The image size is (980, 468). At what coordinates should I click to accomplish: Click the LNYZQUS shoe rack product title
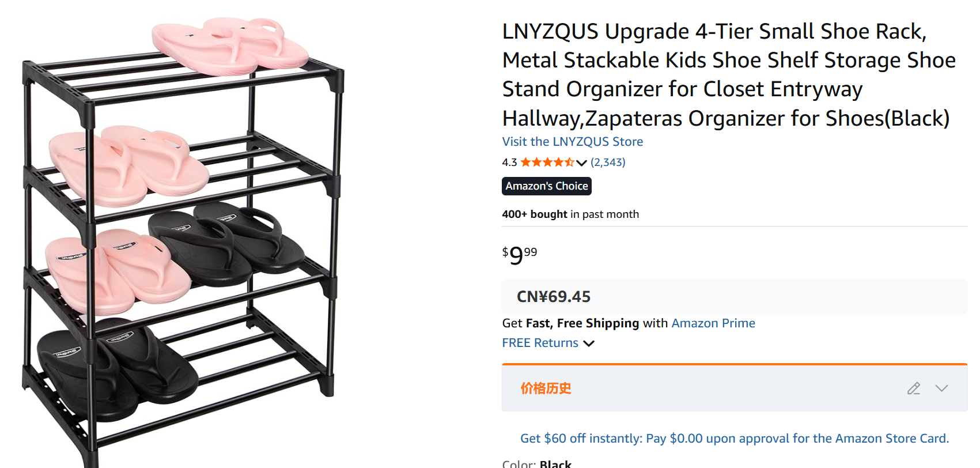[x=728, y=74]
